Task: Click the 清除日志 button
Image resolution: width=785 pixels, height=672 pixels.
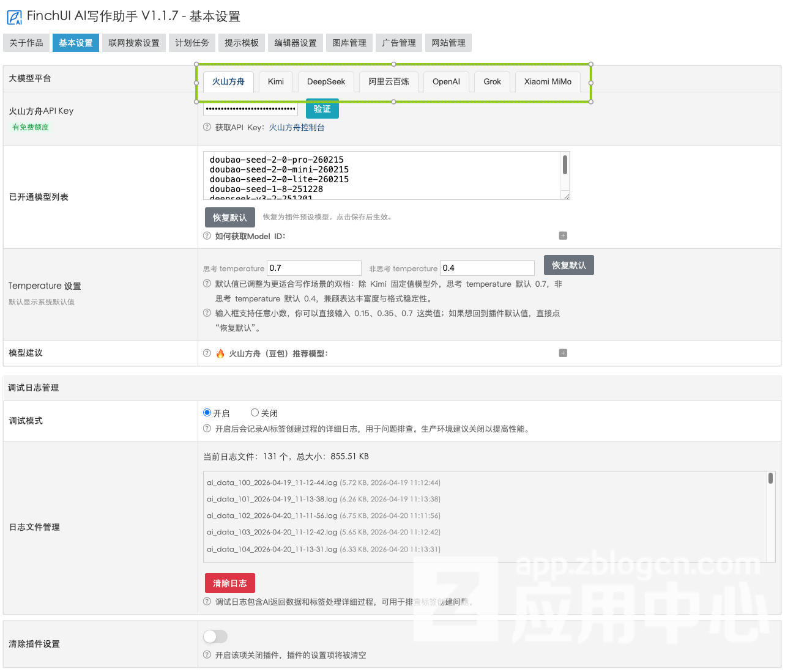Action: tap(229, 583)
